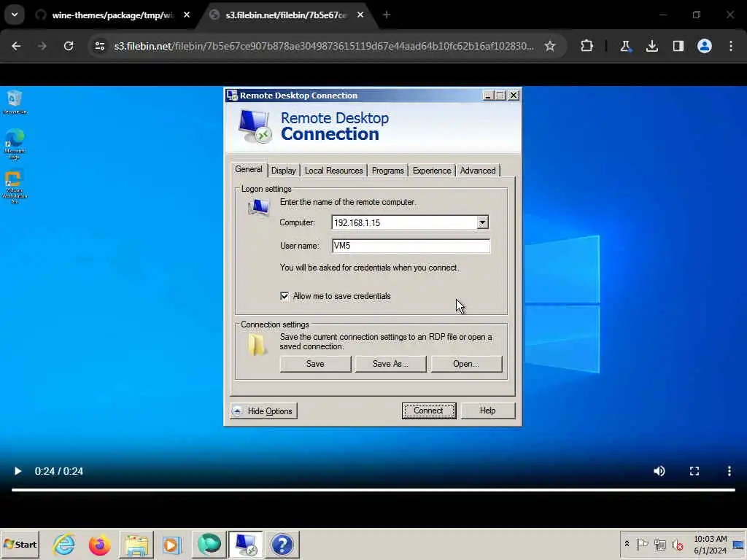
Task: Click the forward navigation arrow
Action: click(x=42, y=46)
